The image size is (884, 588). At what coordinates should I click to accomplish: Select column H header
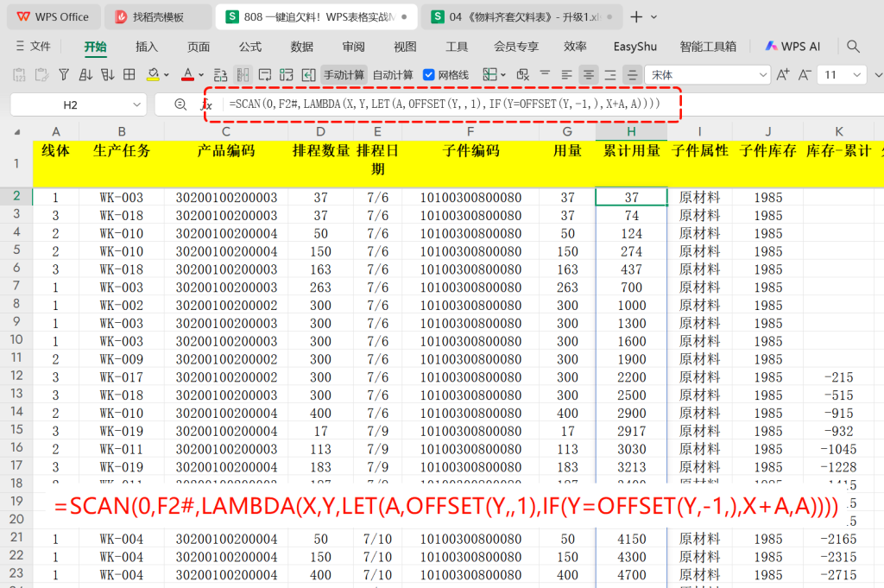631,131
